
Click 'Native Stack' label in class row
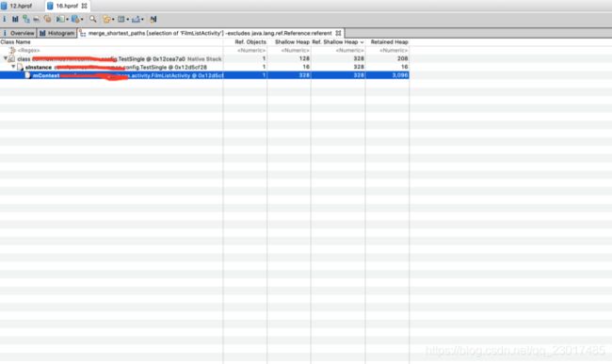204,59
